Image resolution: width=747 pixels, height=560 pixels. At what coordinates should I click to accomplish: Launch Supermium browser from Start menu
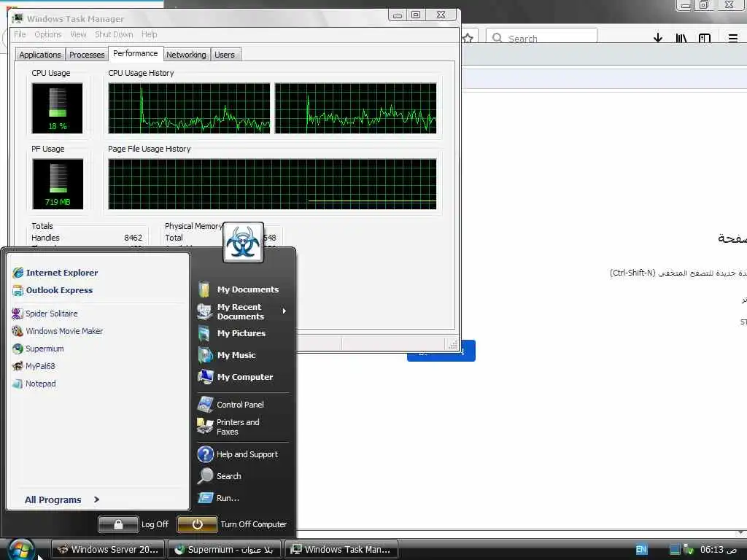pyautogui.click(x=38, y=349)
